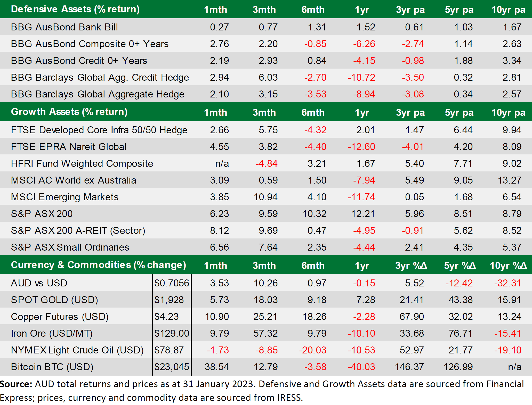Click the '10yr %Δ' column header
The width and height of the screenshot is (532, 405).
509,265
